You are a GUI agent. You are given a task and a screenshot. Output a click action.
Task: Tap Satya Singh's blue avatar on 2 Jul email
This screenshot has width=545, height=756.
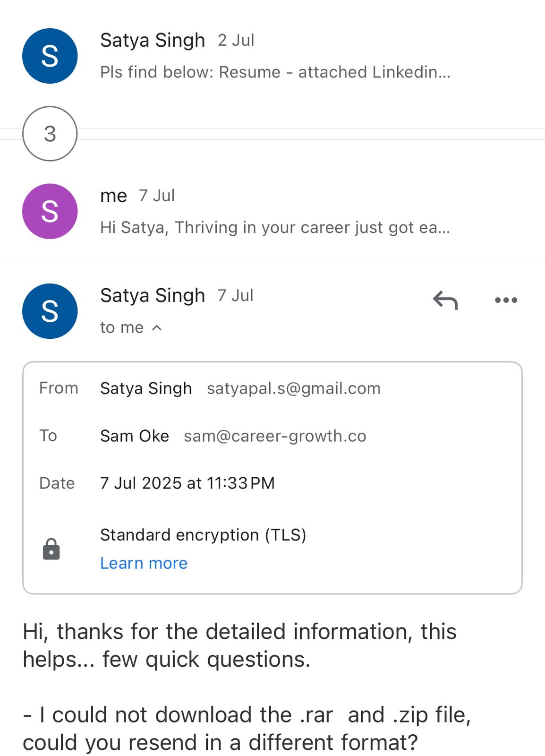click(x=50, y=56)
